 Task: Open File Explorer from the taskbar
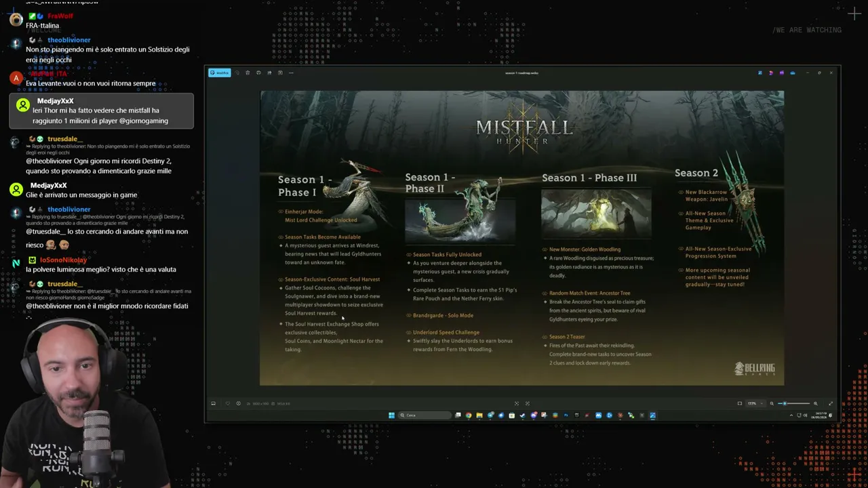[479, 415]
